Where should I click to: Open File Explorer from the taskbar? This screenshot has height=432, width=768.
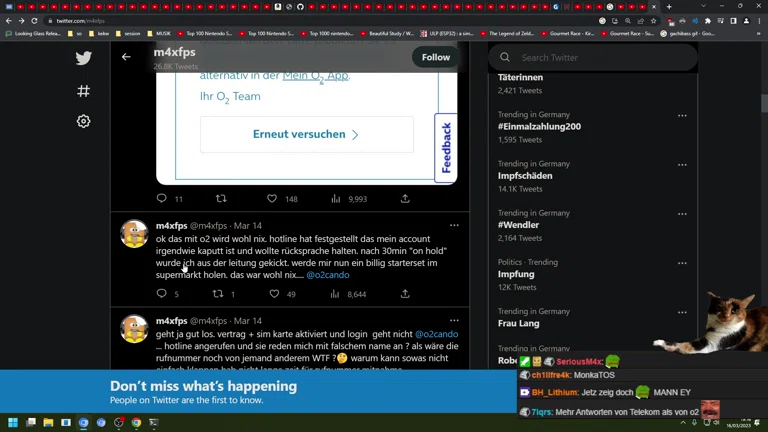pos(48,422)
